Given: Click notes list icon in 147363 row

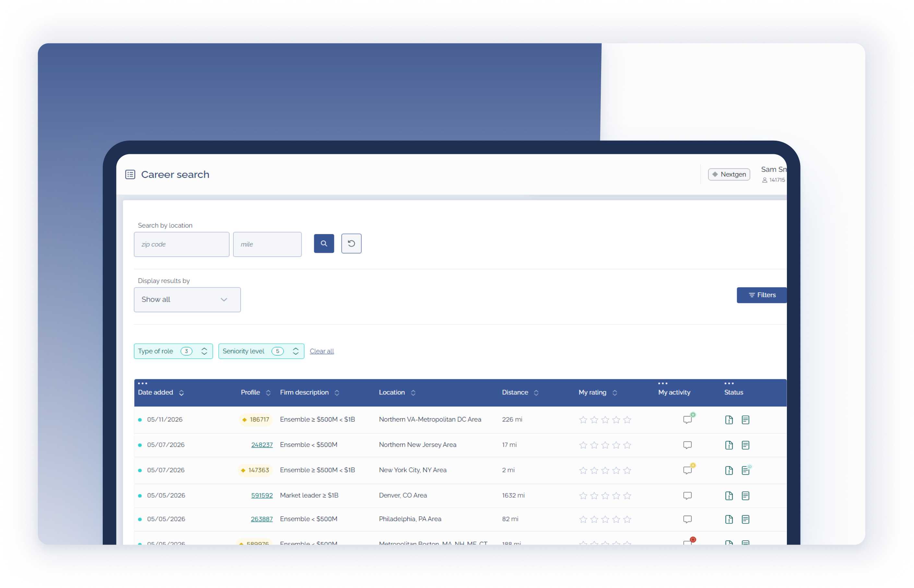Looking at the screenshot, I should [745, 470].
